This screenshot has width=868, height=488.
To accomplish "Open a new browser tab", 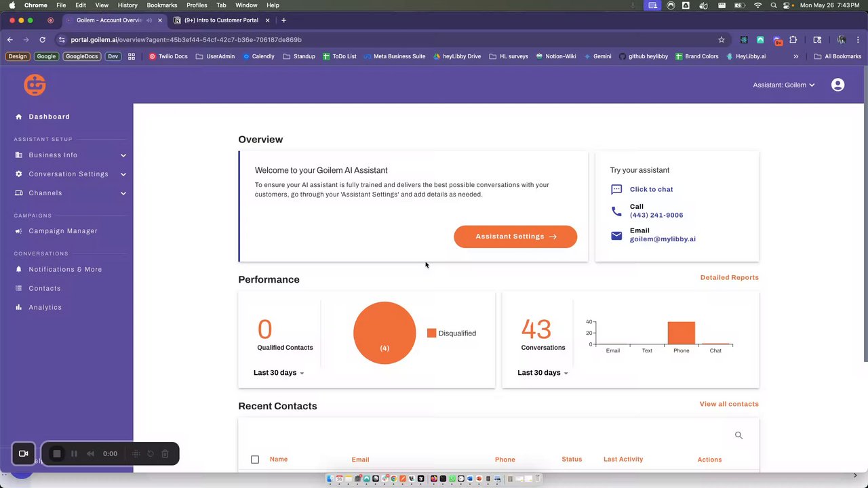I will click(x=283, y=20).
